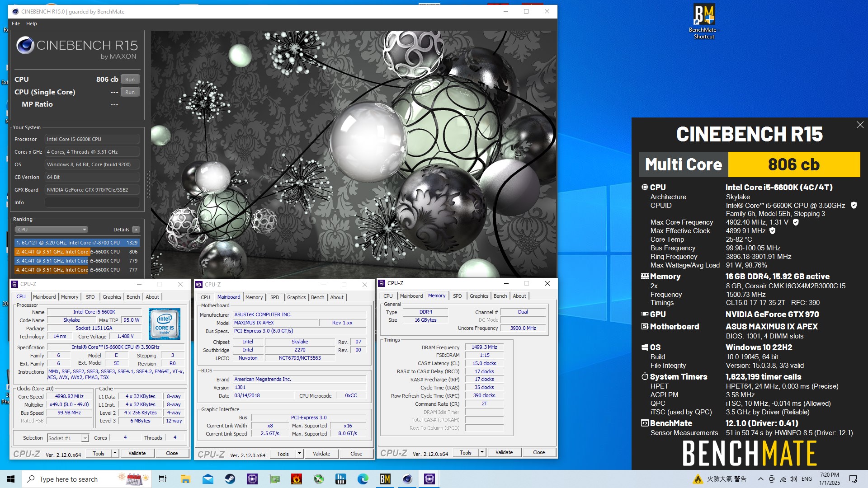The width and height of the screenshot is (868, 488).
Task: Open Tools dropdown arrow in left CPU-Z
Action: [x=115, y=453]
